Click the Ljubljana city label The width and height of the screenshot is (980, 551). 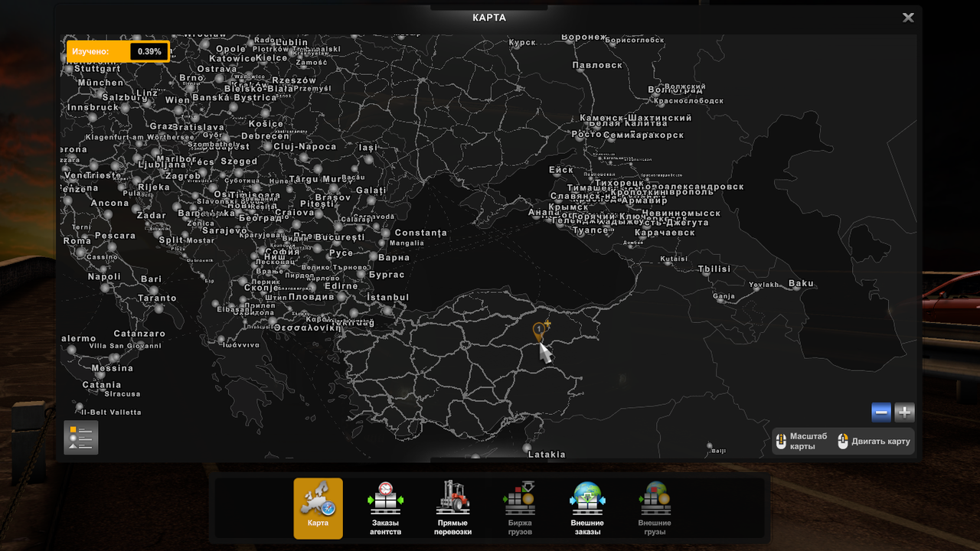coord(162,164)
